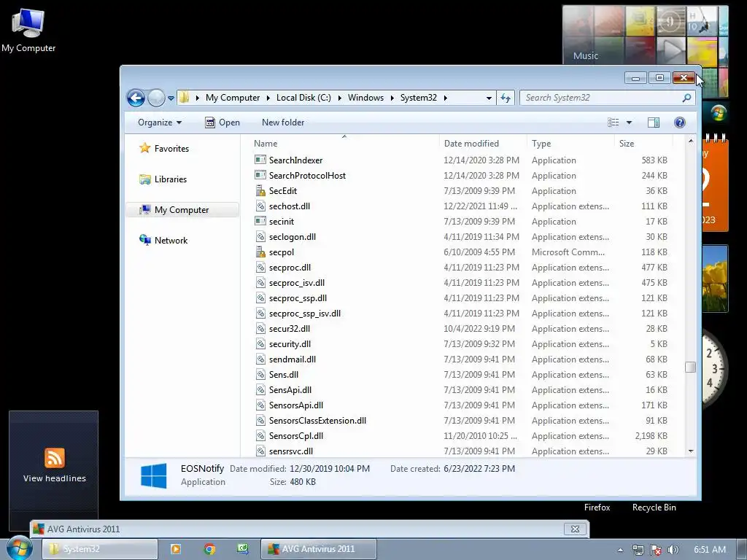
Task: Click Windows in the address breadcrumb
Action: click(365, 98)
